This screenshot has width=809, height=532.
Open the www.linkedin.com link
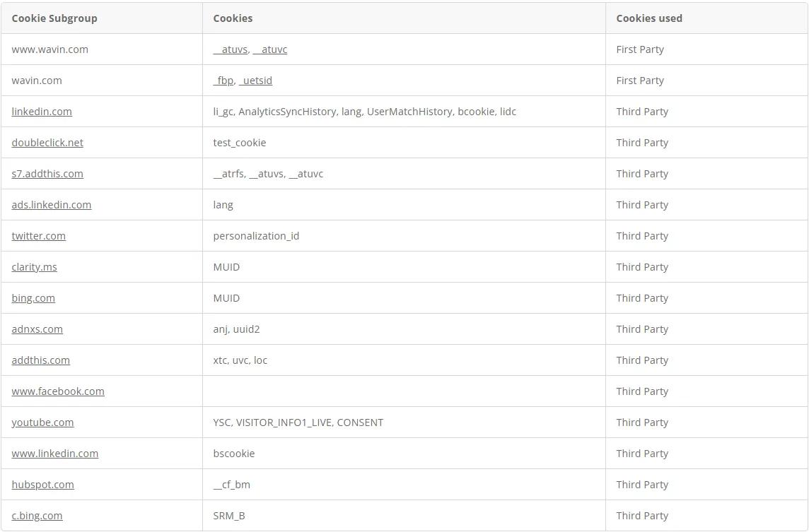pyautogui.click(x=54, y=454)
